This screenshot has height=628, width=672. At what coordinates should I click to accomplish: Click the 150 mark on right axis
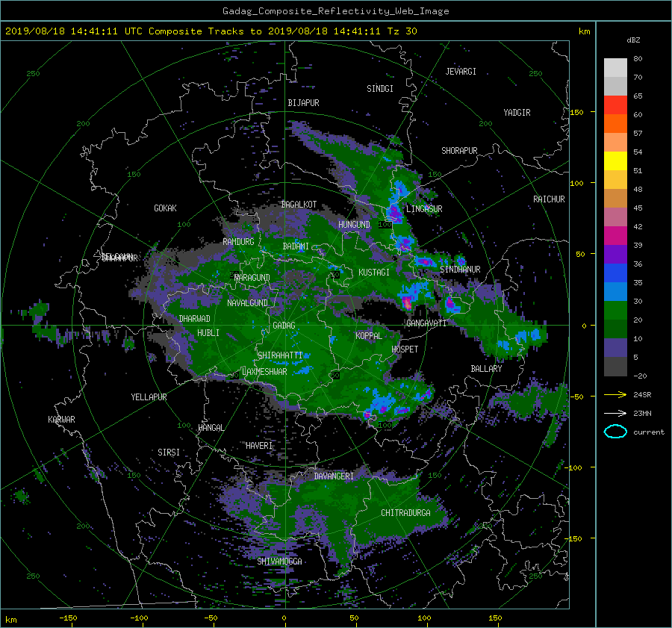pyautogui.click(x=576, y=112)
